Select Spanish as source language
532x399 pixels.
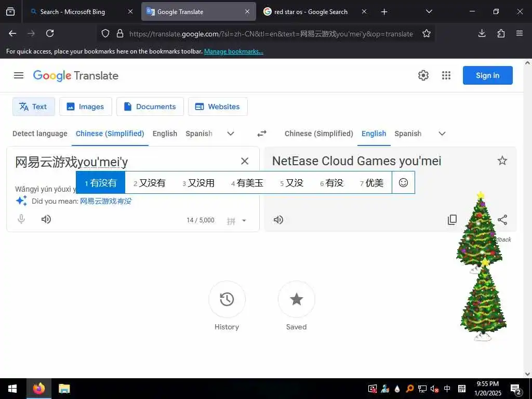pos(199,134)
